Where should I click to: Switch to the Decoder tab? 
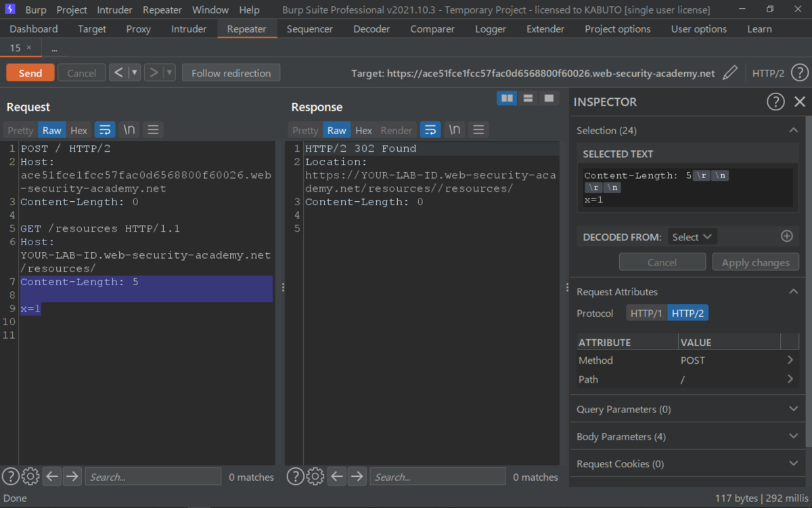(371, 29)
